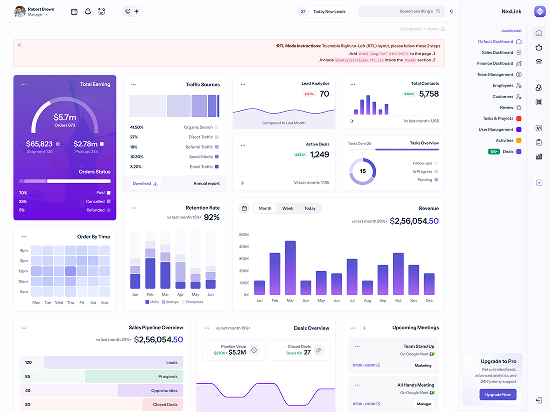550x412 pixels.
Task: Switch to dark mode moon toggle
Action: pos(128,11)
